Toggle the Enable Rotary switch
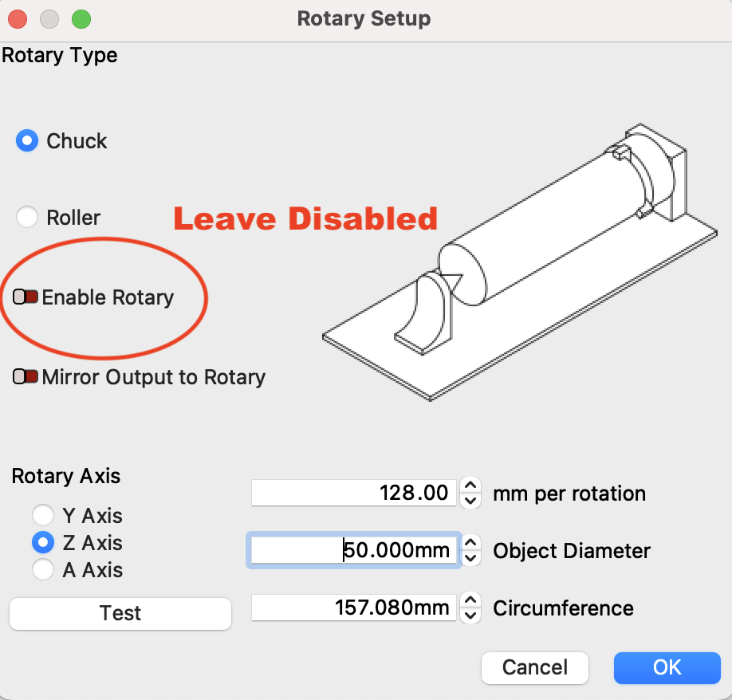This screenshot has width=732, height=700. tap(26, 297)
